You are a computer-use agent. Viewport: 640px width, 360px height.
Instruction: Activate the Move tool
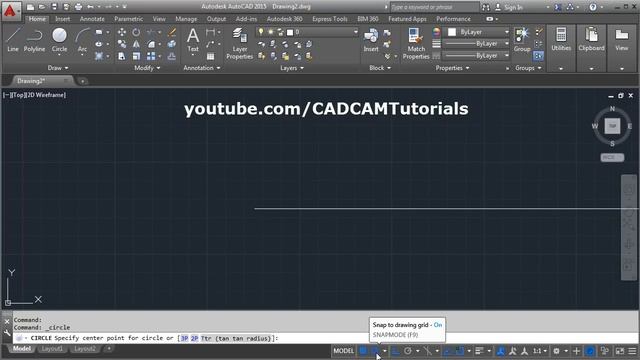tap(122, 32)
